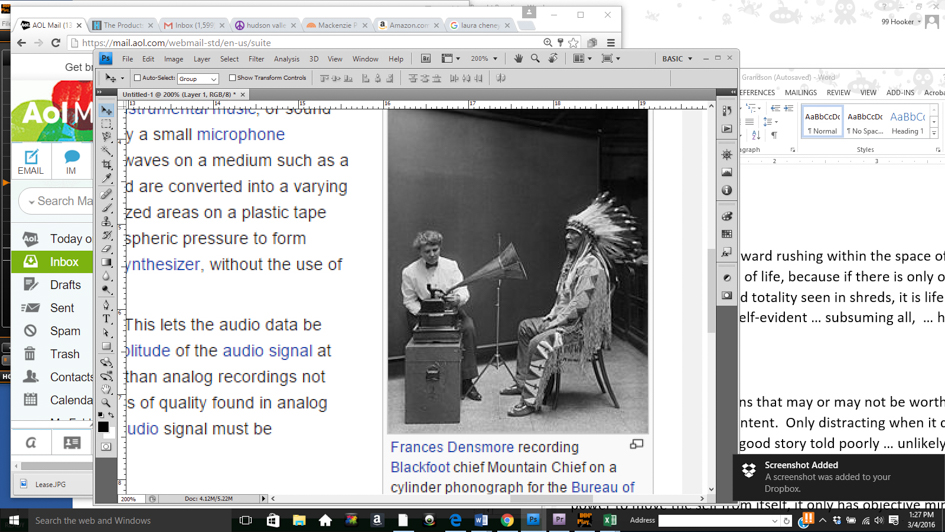The height and width of the screenshot is (532, 945).
Task: Enable Show Transform Controls checkbox
Action: point(232,78)
